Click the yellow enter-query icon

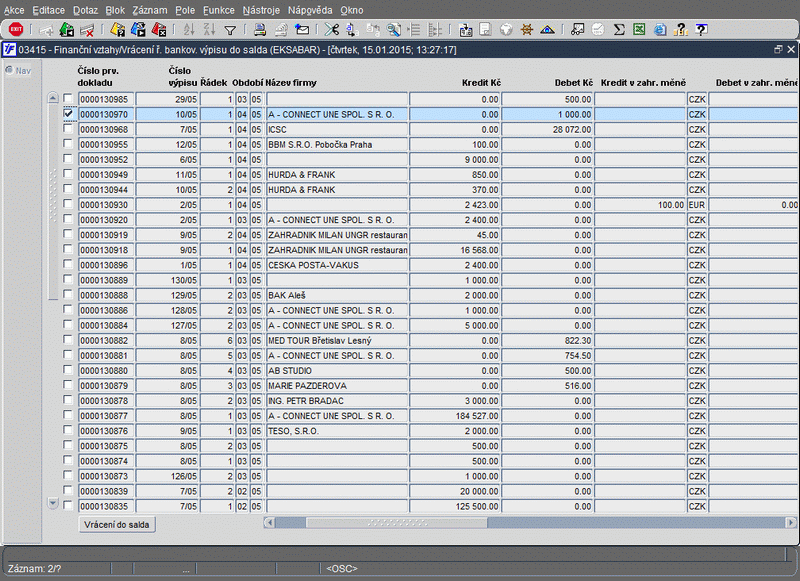click(117, 30)
